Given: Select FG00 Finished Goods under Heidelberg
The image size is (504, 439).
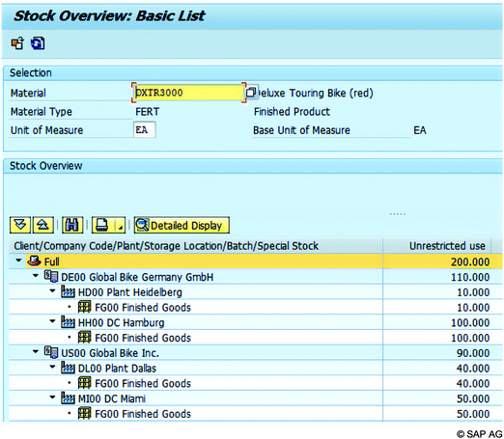Looking at the screenshot, I should 143,308.
